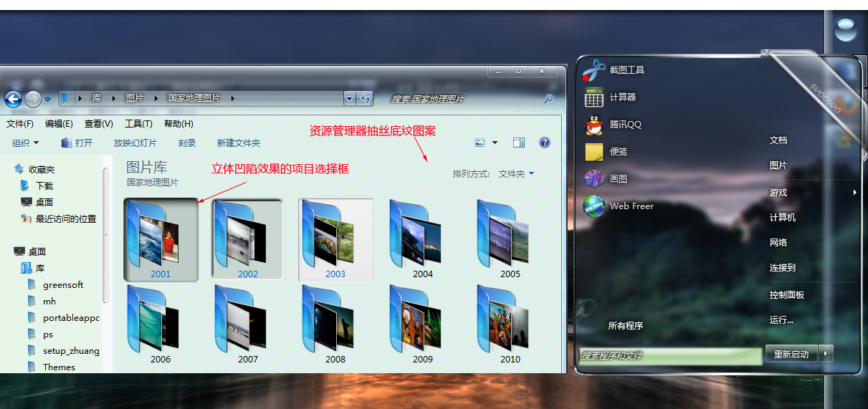Click the 搜索程序和文件 search field

coord(670,355)
